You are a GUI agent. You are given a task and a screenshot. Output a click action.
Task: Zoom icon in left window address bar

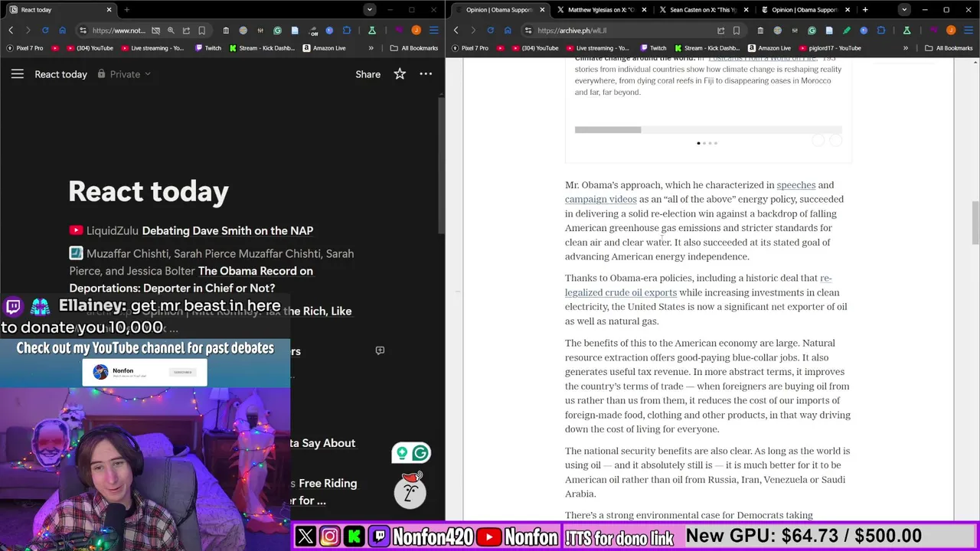point(171,31)
